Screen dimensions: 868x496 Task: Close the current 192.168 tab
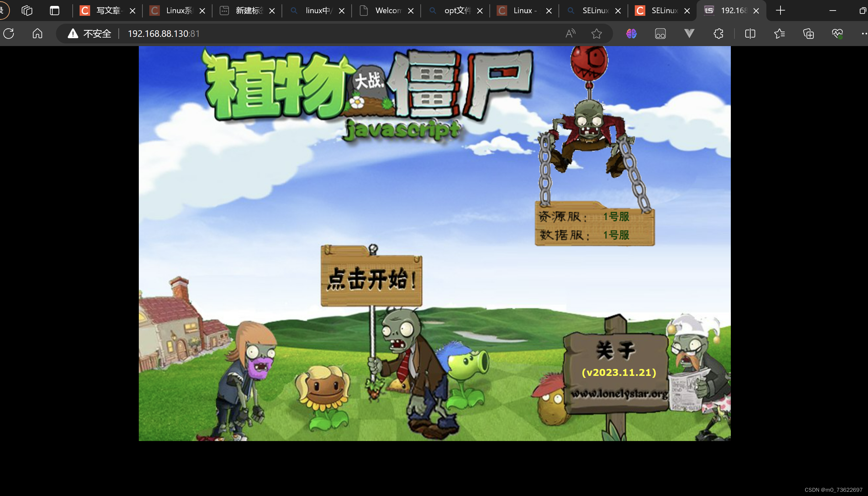point(756,11)
